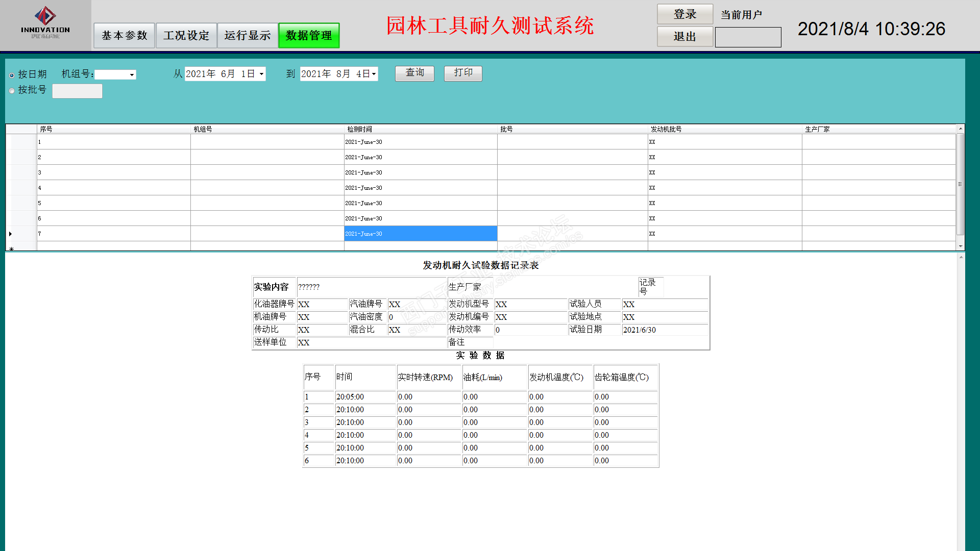The height and width of the screenshot is (551, 980).
Task: Click the 打印 print button
Action: click(x=463, y=73)
